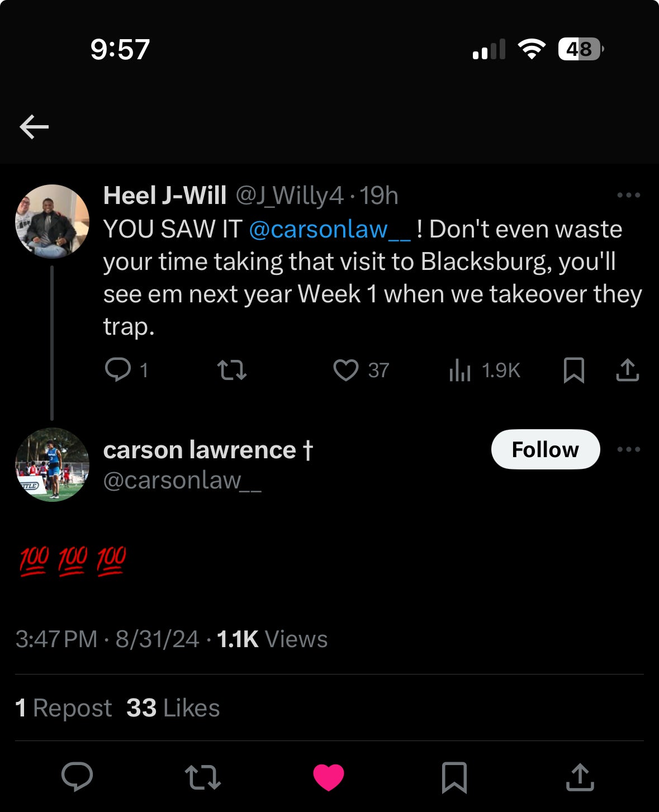View the 1 Repost list
The height and width of the screenshot is (812, 659).
(64, 708)
